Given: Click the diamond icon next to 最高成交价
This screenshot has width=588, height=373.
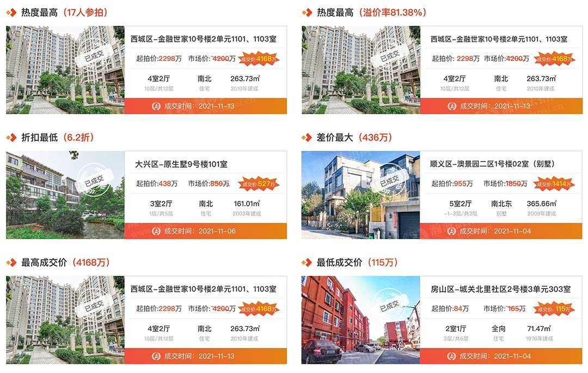Looking at the screenshot, I should coord(11,262).
